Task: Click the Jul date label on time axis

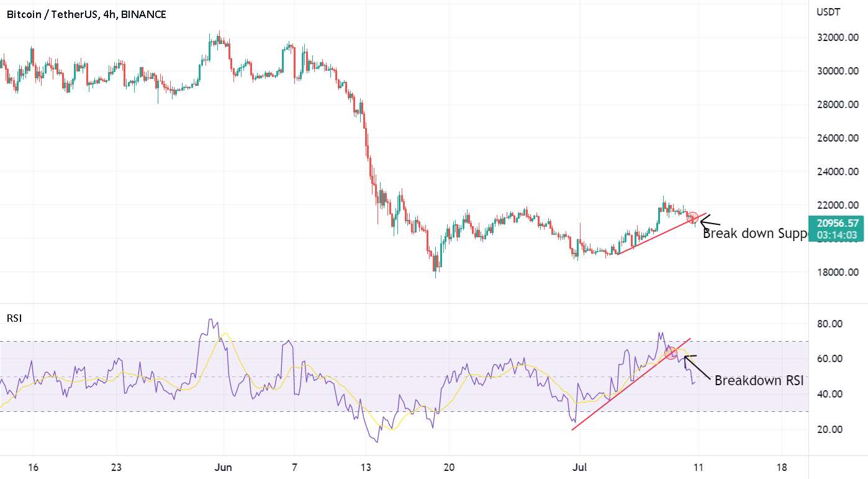Action: tap(579, 467)
